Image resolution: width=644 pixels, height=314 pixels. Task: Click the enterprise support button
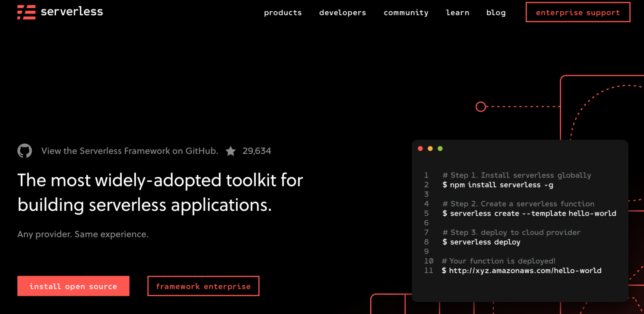click(578, 12)
